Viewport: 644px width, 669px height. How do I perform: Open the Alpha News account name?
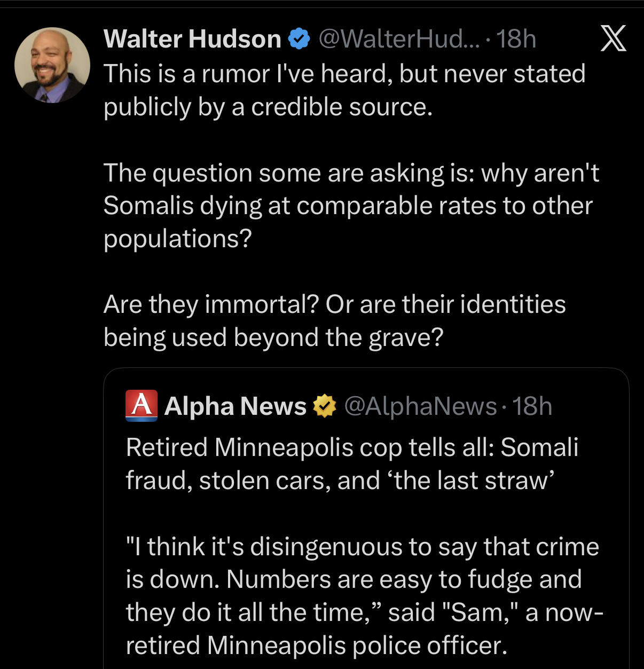(235, 406)
